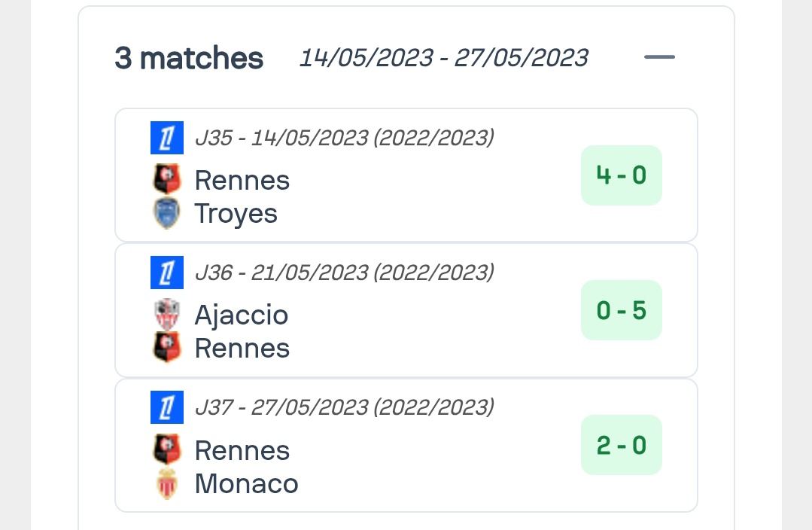The width and height of the screenshot is (812, 530).
Task: Click Ligue 1 logo on J36 match
Action: 166,273
